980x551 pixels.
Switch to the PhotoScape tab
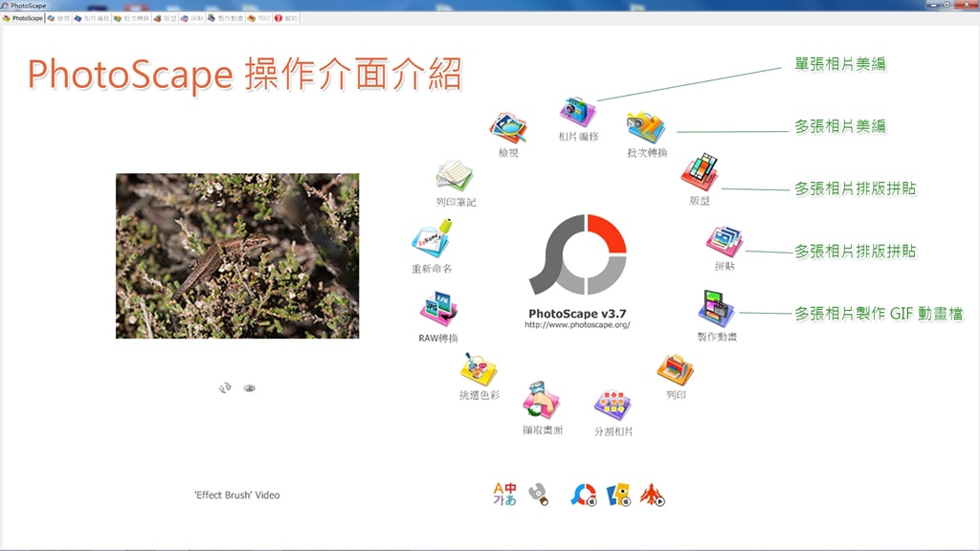click(23, 18)
